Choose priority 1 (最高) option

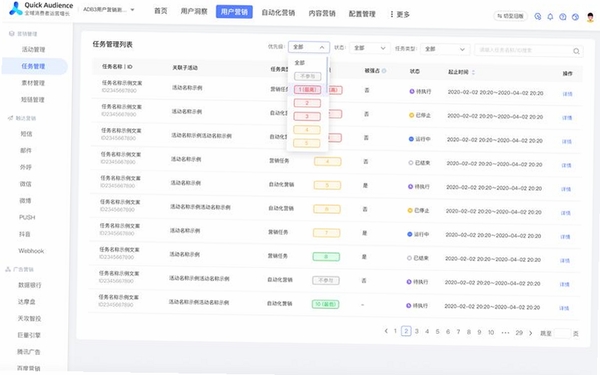point(307,90)
